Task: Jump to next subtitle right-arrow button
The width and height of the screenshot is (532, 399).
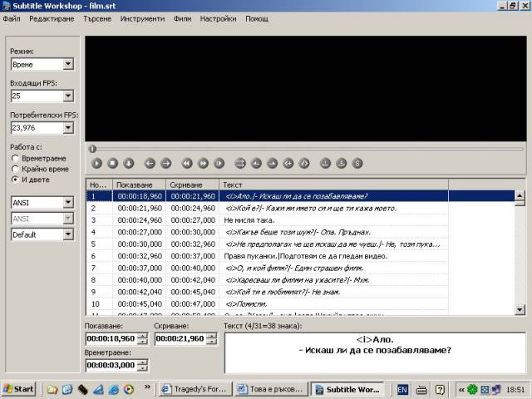Action: coord(165,164)
